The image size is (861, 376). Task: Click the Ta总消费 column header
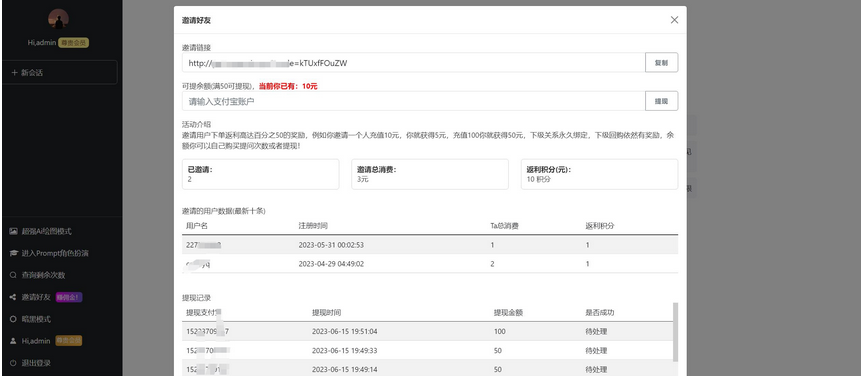(x=505, y=226)
